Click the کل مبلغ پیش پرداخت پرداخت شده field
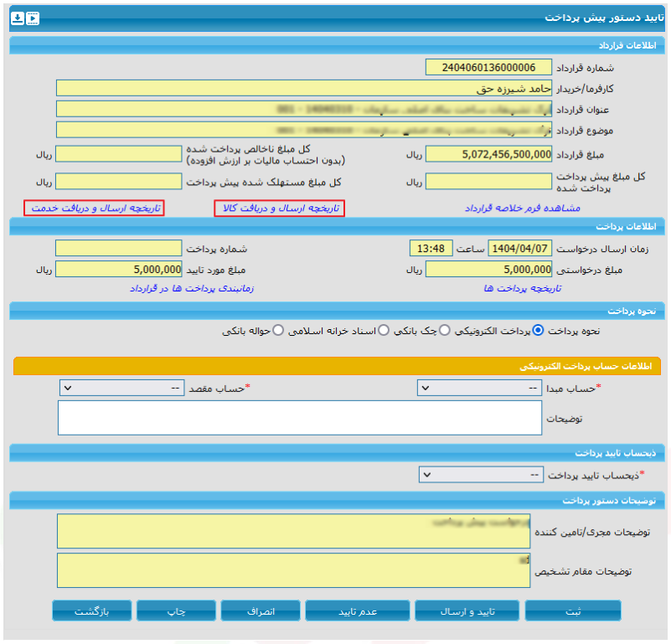Viewport: 671px width, 644px height. coord(488,182)
